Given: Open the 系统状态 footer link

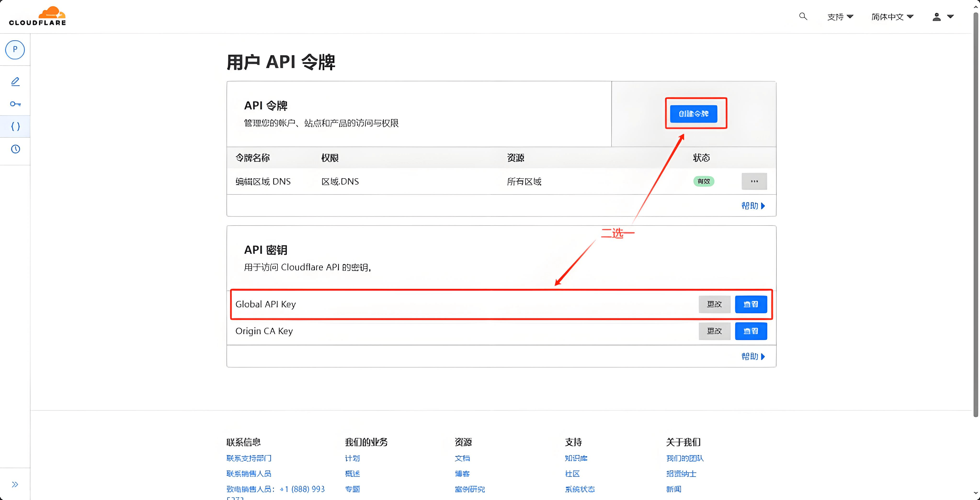Looking at the screenshot, I should pyautogui.click(x=580, y=489).
